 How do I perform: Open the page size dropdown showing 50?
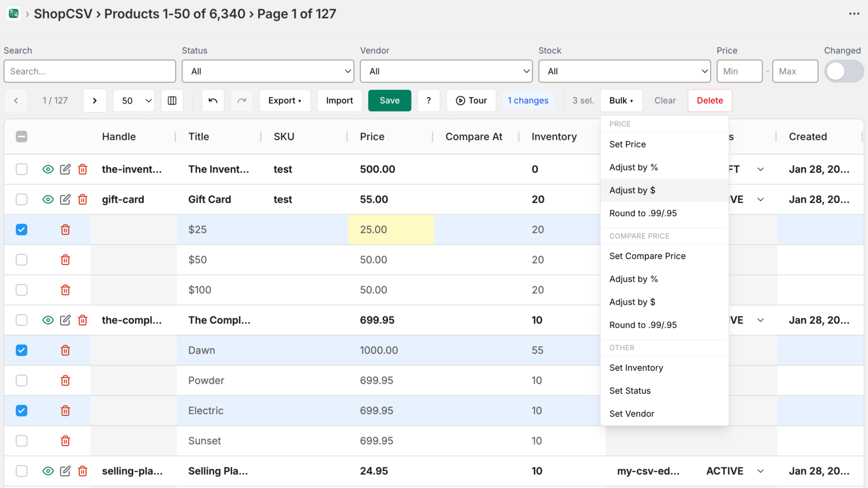pyautogui.click(x=133, y=100)
